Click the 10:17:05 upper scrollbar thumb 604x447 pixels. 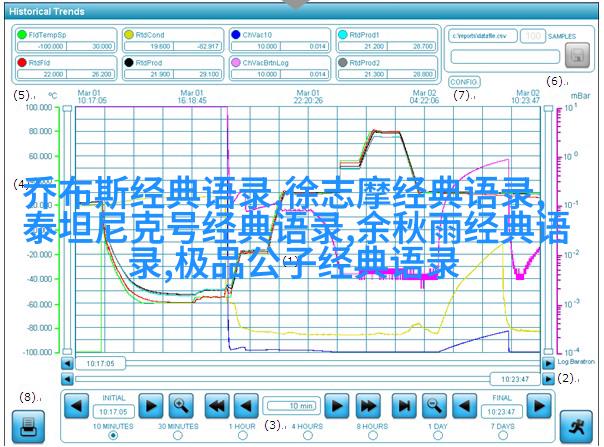[x=101, y=363]
